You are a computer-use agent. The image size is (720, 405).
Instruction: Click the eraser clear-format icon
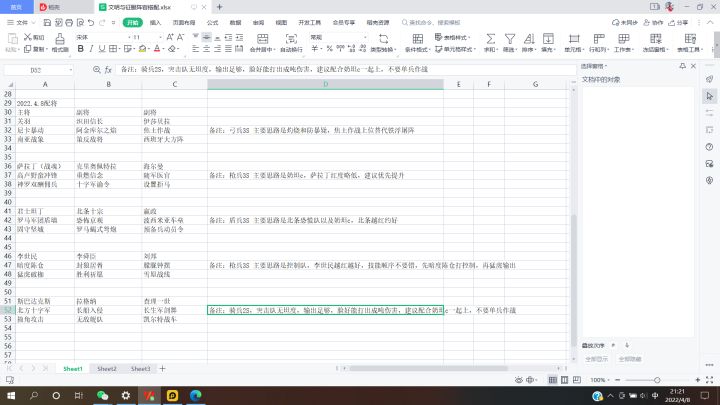pos(172,49)
